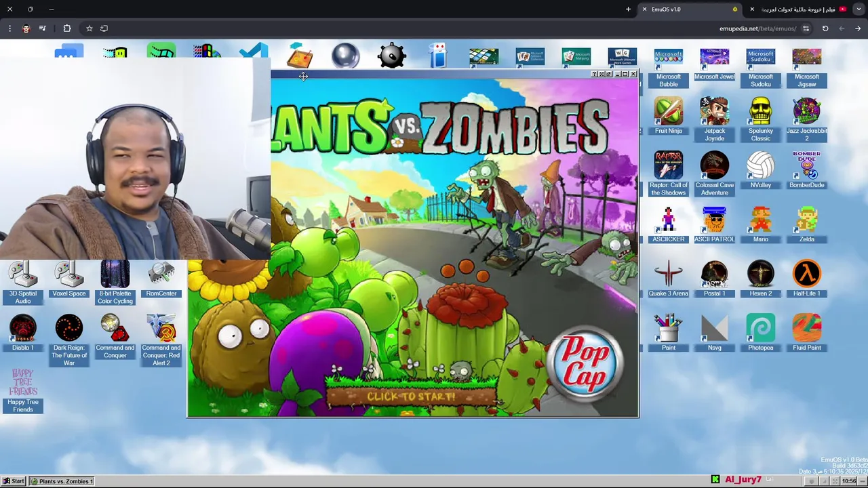
Task: Launch the Microsoft Mahjong shortcut
Action: 576,57
